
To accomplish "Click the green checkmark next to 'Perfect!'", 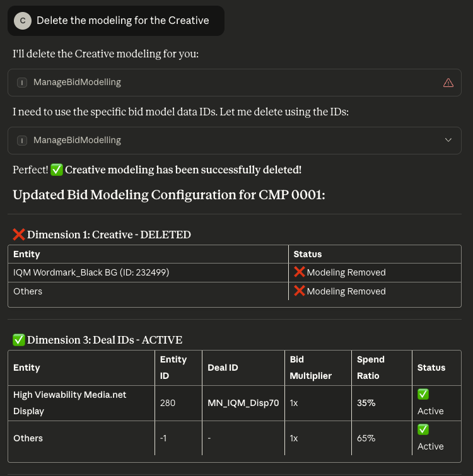I will tap(57, 170).
